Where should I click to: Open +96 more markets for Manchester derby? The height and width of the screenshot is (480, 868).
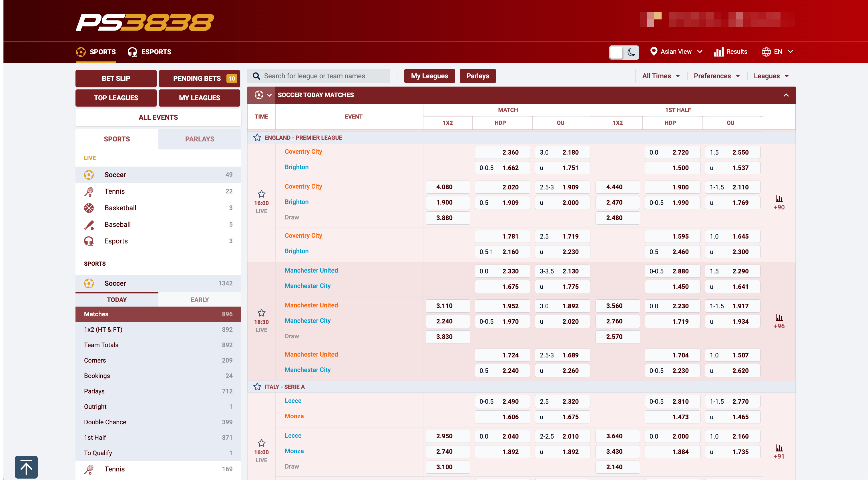[x=779, y=322]
